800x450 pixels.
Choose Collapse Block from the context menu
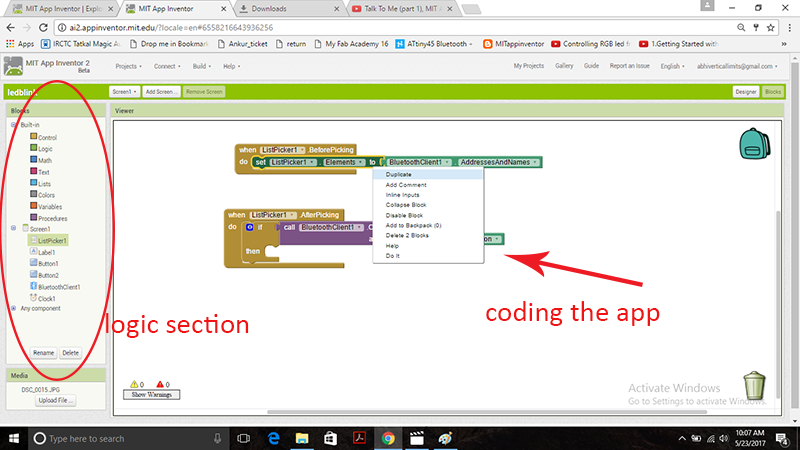[428, 205]
